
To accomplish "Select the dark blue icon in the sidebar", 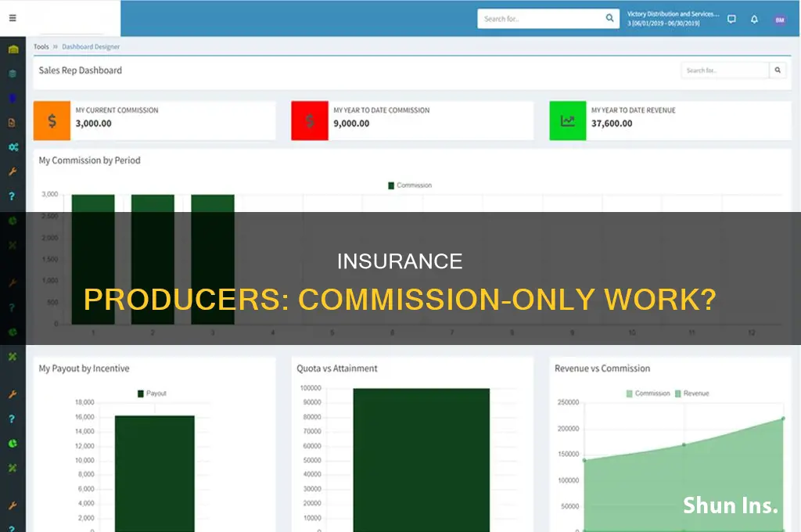I will (x=13, y=98).
